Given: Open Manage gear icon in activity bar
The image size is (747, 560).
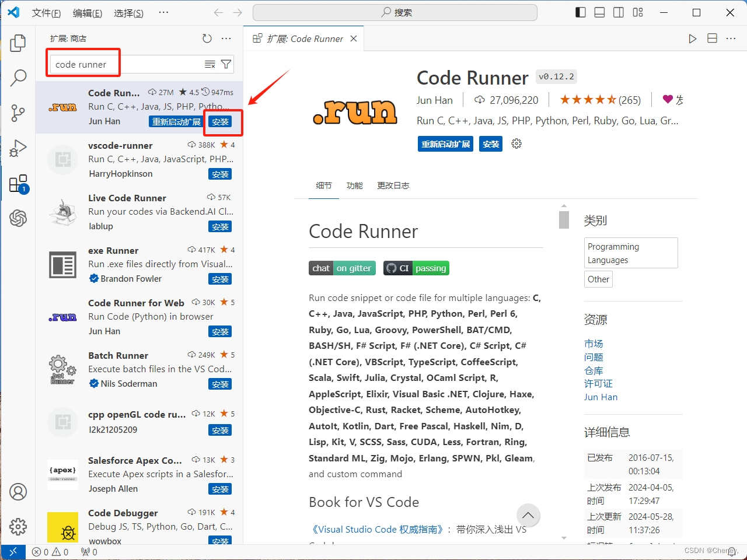Looking at the screenshot, I should coord(18,527).
